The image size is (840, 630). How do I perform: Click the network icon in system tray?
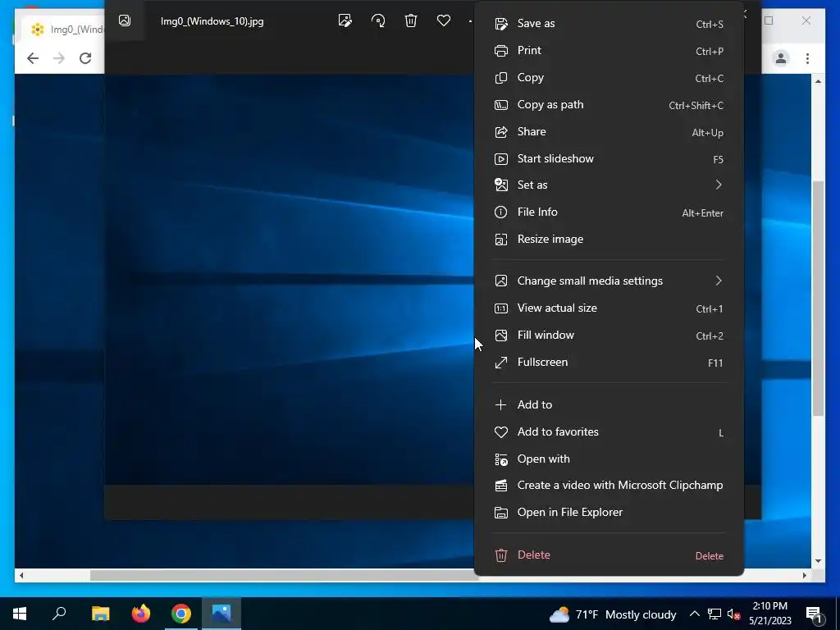pos(714,614)
